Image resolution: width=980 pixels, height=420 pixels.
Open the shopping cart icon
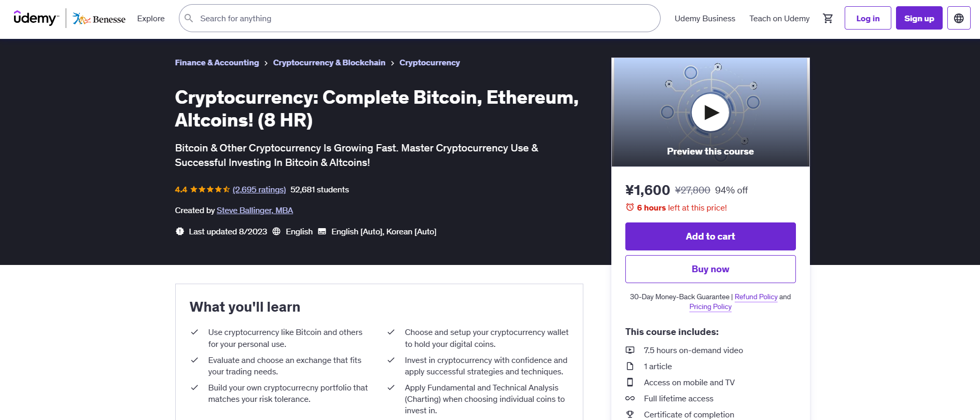pos(828,18)
